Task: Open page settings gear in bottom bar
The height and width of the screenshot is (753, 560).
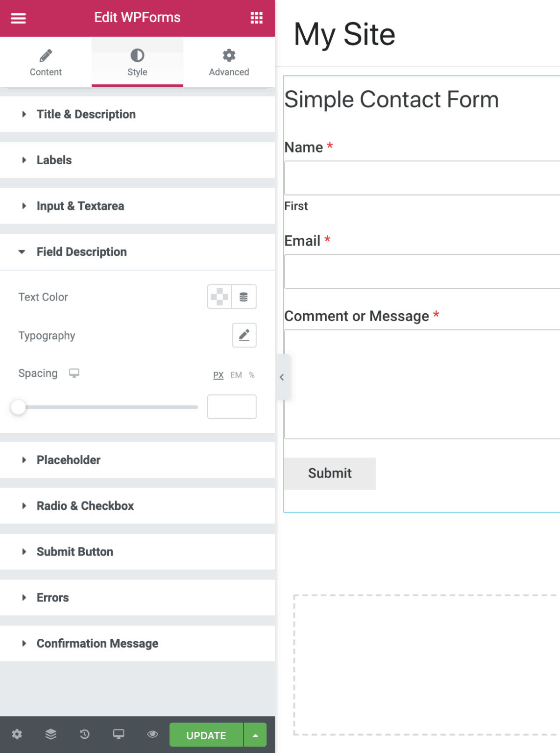Action: click(x=17, y=734)
